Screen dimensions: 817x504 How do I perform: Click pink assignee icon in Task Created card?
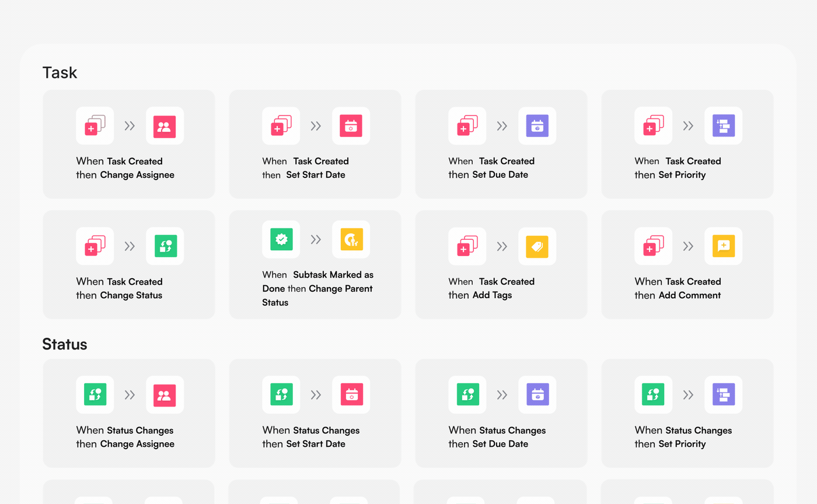(165, 126)
